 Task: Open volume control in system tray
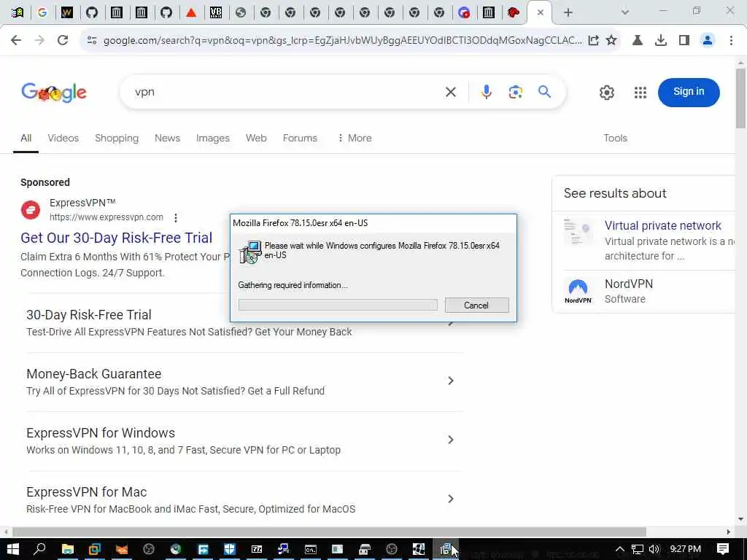click(x=654, y=549)
